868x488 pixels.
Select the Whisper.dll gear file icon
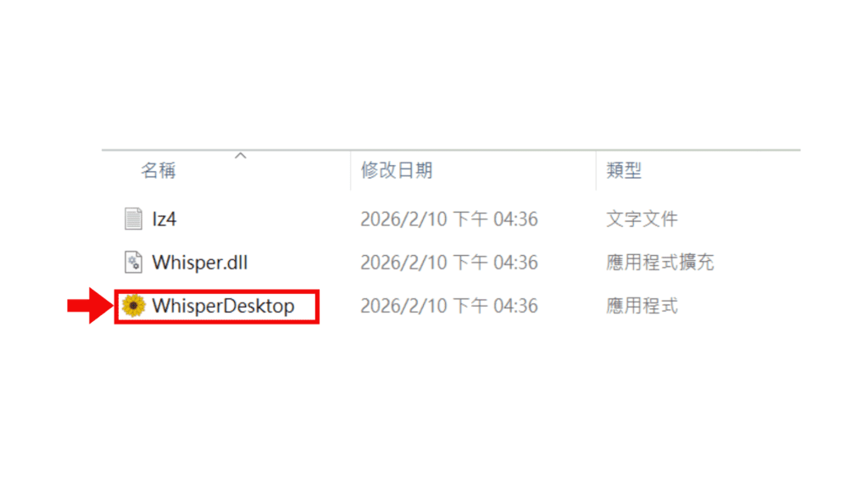133,263
